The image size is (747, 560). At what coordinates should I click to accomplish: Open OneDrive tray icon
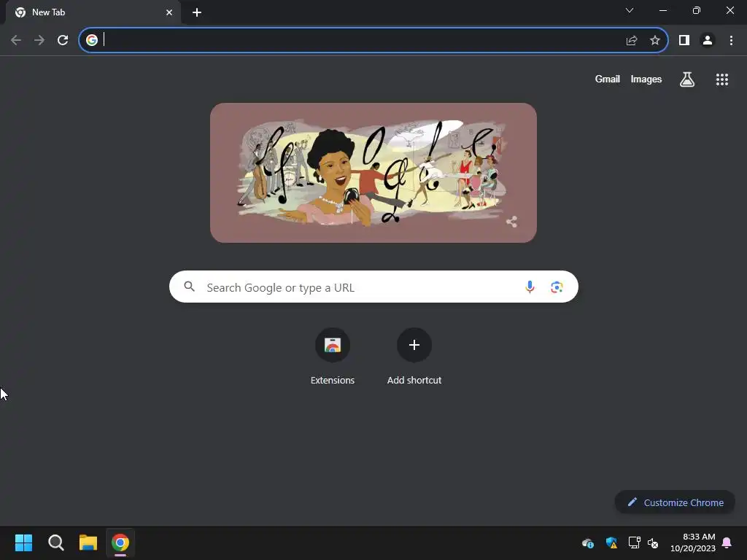point(588,542)
